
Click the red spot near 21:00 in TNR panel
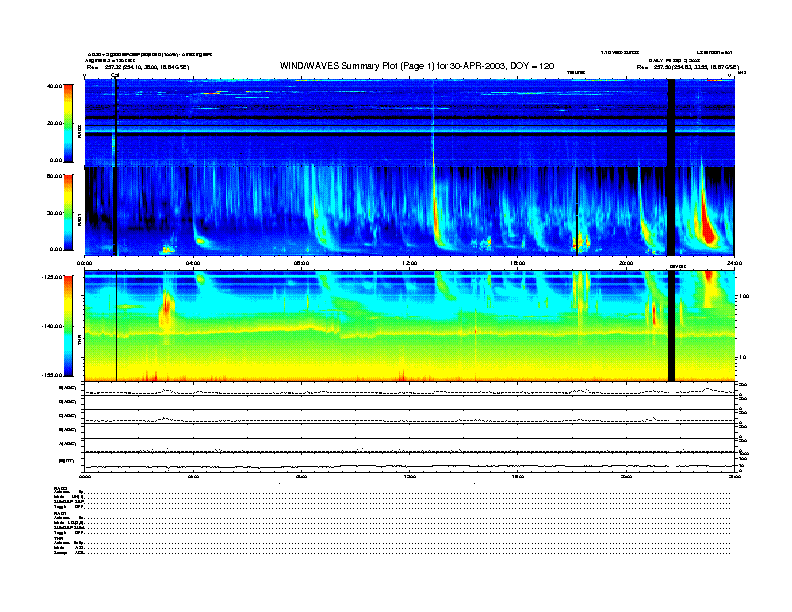click(x=654, y=314)
